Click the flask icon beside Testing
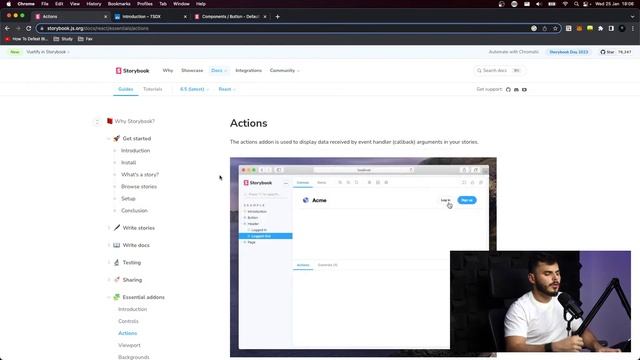The height and width of the screenshot is (360, 640). (117, 262)
